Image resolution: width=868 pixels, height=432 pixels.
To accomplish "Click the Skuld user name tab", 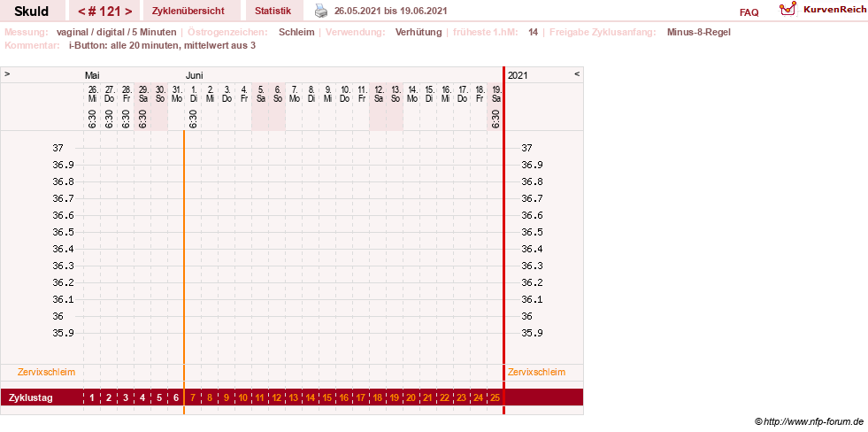I will [x=32, y=12].
